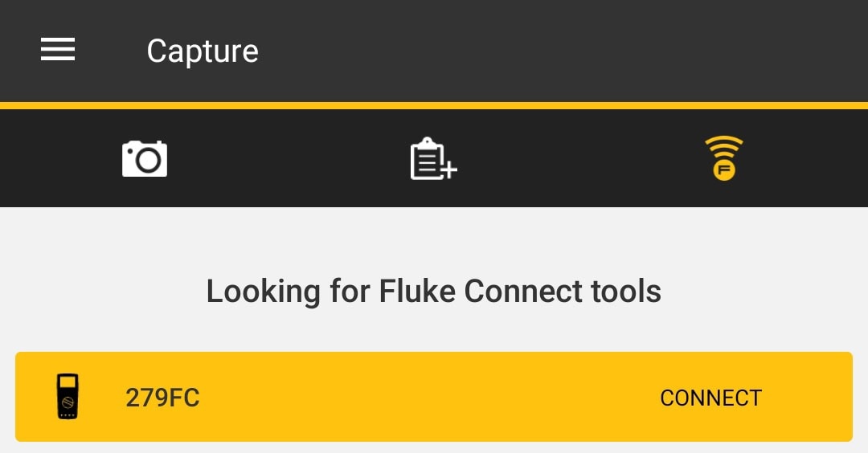Select the camera capture icon
This screenshot has width=868, height=453.
(x=145, y=159)
